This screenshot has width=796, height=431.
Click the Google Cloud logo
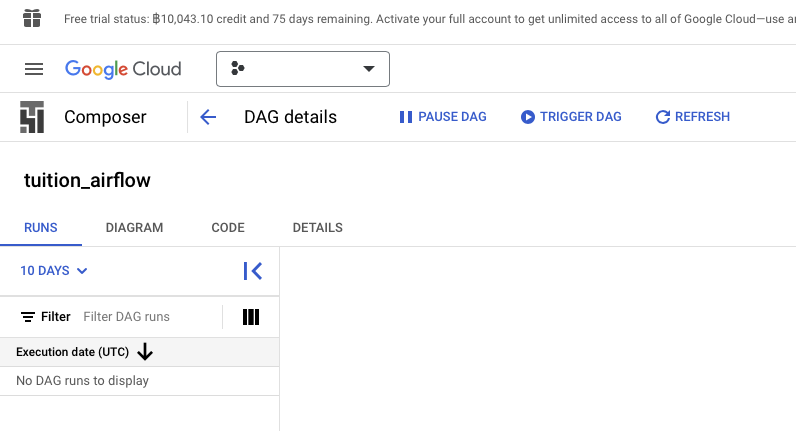[x=123, y=69]
